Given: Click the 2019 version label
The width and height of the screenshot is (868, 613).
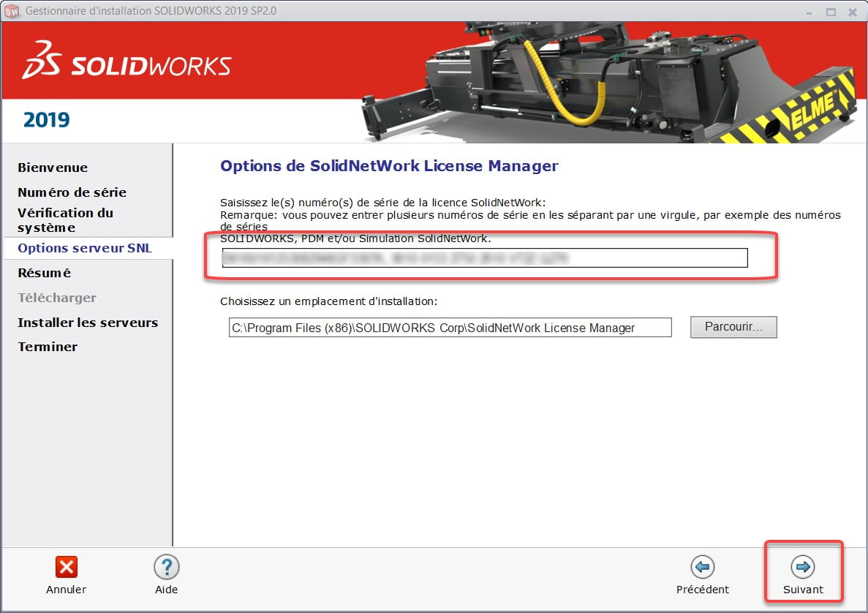Looking at the screenshot, I should [x=47, y=120].
